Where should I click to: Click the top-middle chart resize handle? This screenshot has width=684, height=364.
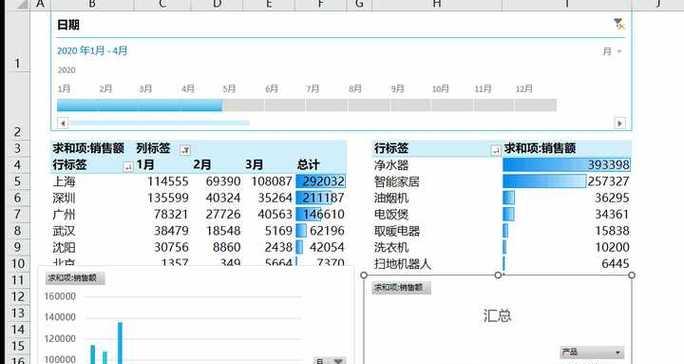[x=498, y=275]
